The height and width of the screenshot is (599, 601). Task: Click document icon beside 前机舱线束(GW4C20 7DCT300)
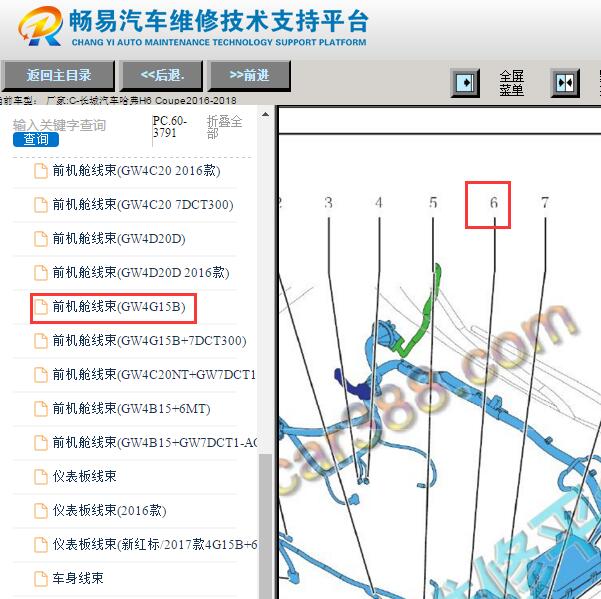pos(41,205)
